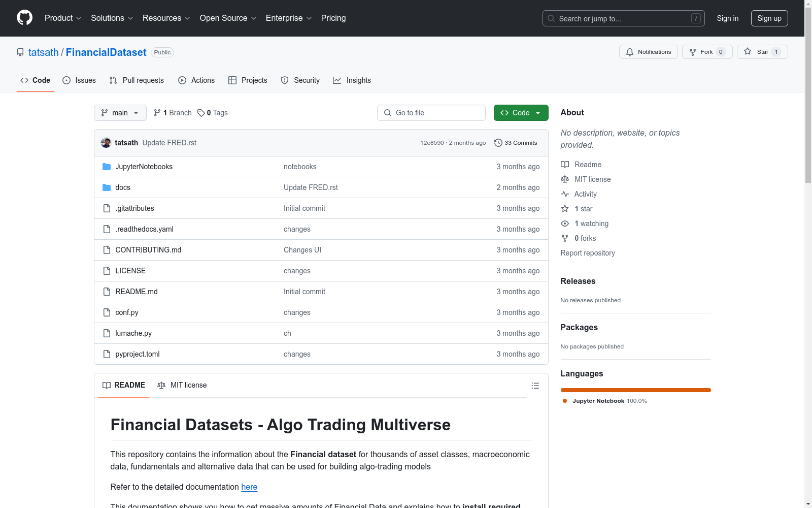Switch to the Projects tab
Image resolution: width=812 pixels, height=508 pixels.
coord(248,80)
